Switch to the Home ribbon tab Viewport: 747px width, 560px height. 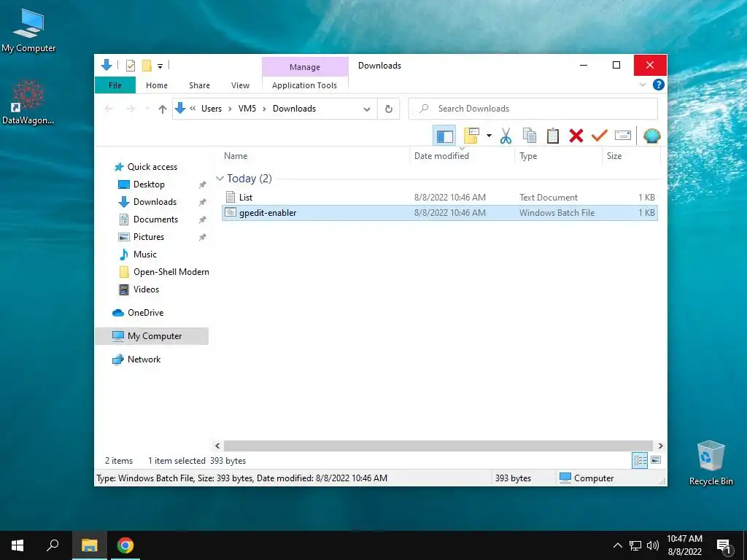tap(157, 85)
